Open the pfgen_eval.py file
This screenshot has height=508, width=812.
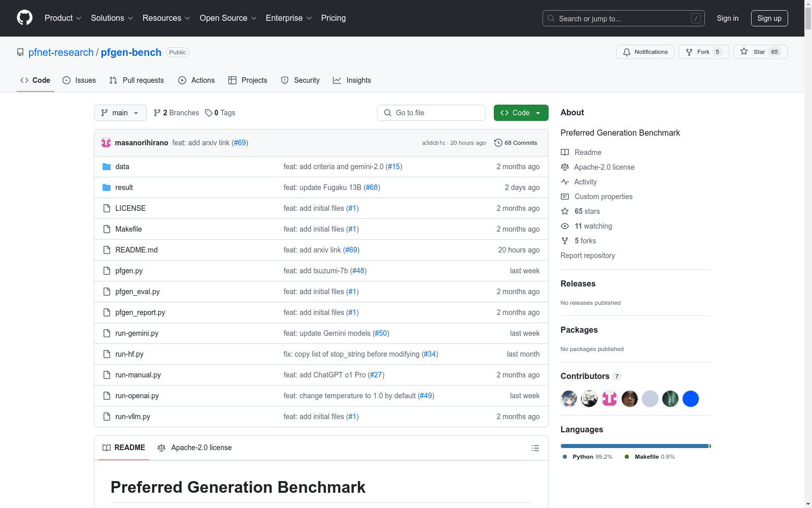[138, 292]
